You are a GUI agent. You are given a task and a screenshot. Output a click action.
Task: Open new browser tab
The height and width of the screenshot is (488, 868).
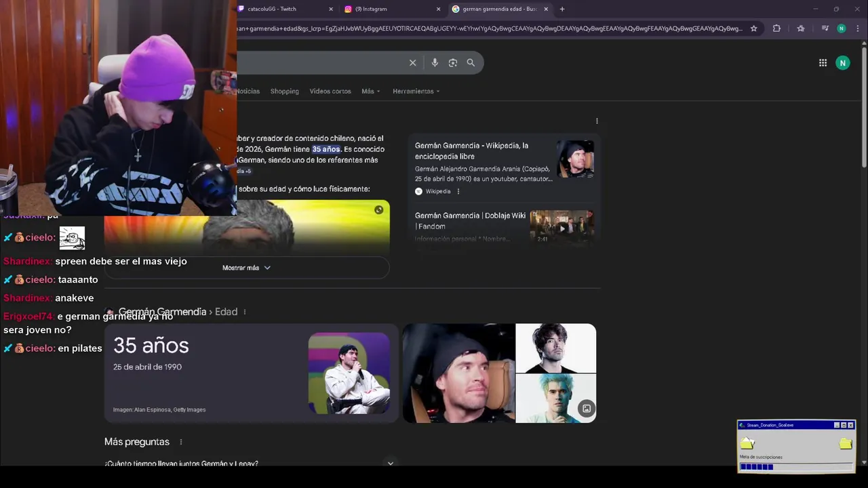click(x=562, y=9)
